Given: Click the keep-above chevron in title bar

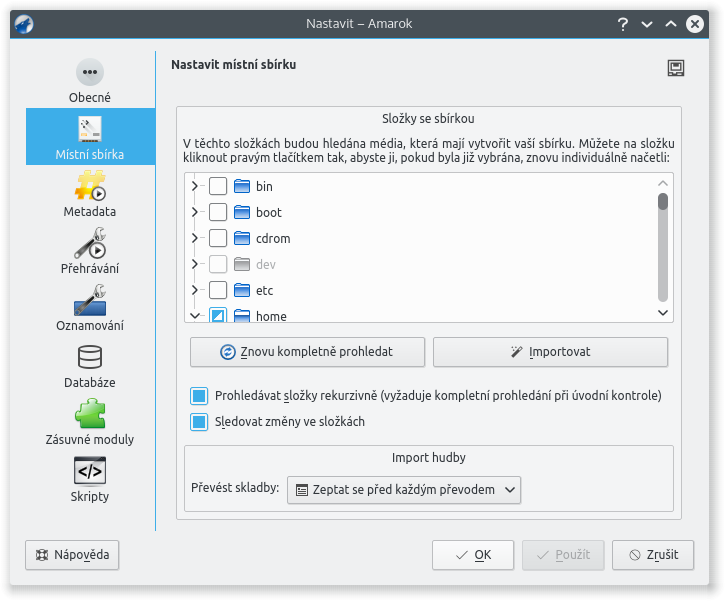Looking at the screenshot, I should 670,24.
